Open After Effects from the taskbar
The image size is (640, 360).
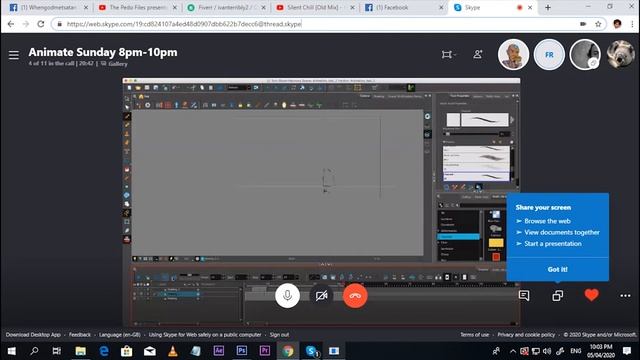click(219, 351)
